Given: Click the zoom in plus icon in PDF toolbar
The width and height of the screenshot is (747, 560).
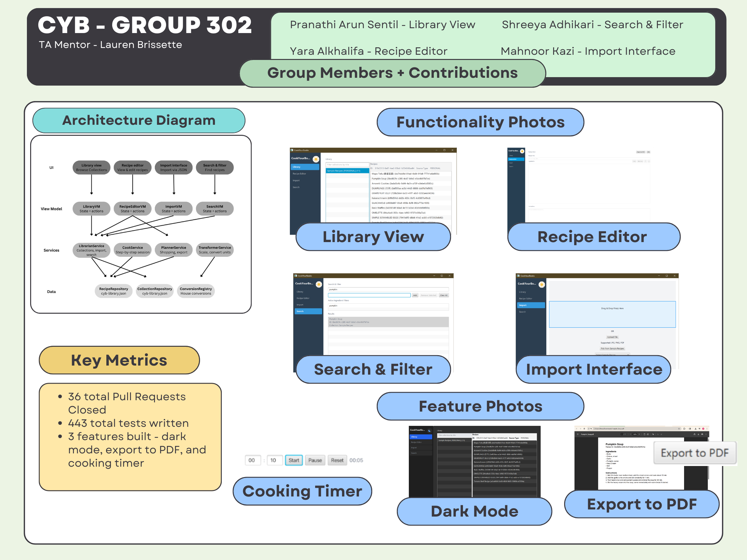Looking at the screenshot, I should (x=639, y=435).
